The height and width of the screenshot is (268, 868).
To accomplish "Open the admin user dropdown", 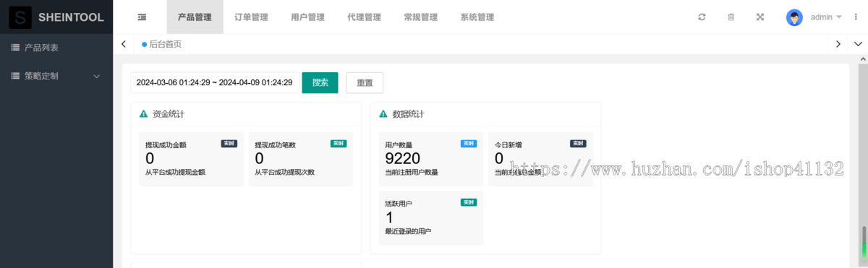I will click(x=825, y=17).
